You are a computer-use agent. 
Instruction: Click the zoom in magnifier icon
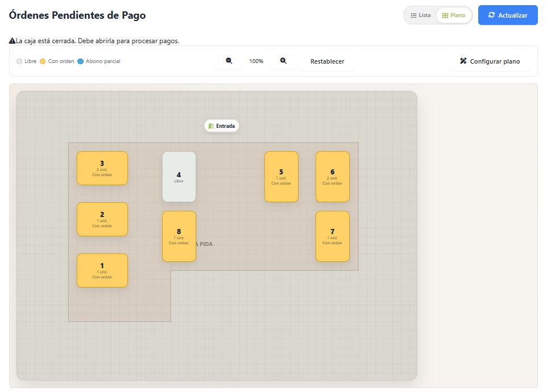pyautogui.click(x=283, y=61)
